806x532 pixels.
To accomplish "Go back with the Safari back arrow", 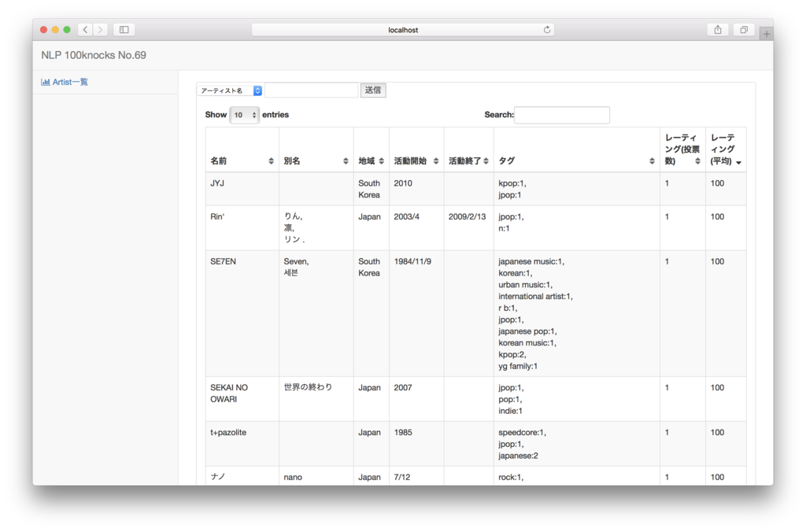I will [85, 30].
